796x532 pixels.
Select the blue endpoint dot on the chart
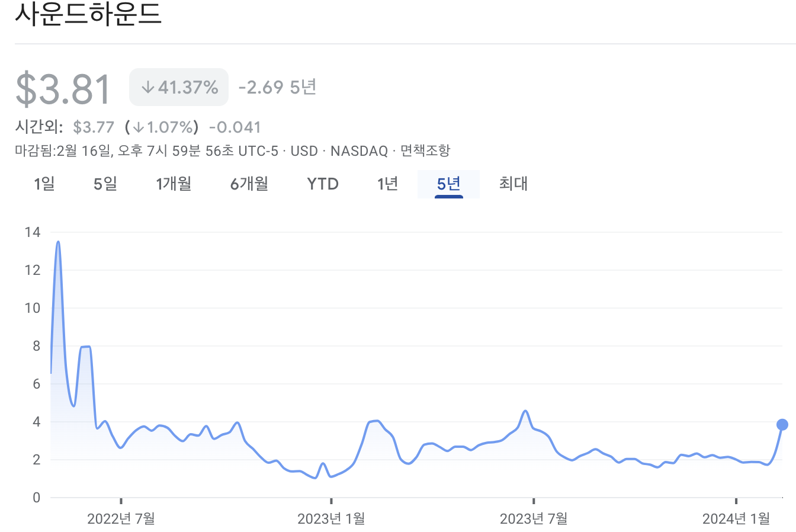782,424
